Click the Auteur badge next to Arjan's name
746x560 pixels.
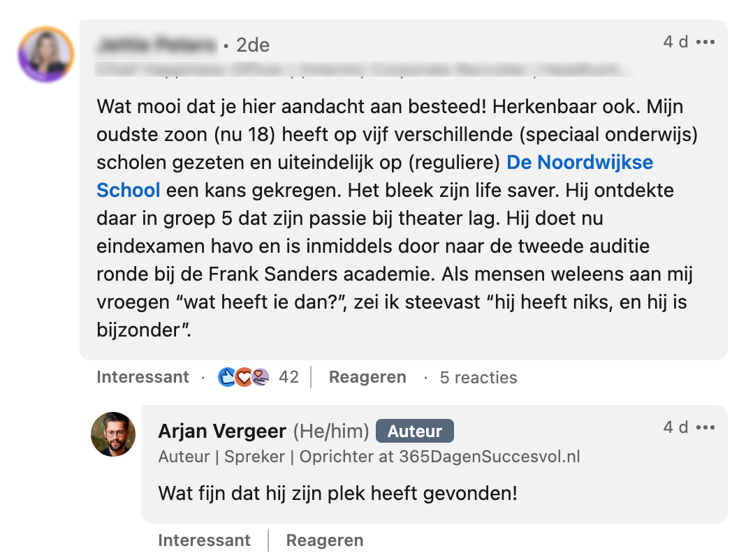(x=415, y=432)
